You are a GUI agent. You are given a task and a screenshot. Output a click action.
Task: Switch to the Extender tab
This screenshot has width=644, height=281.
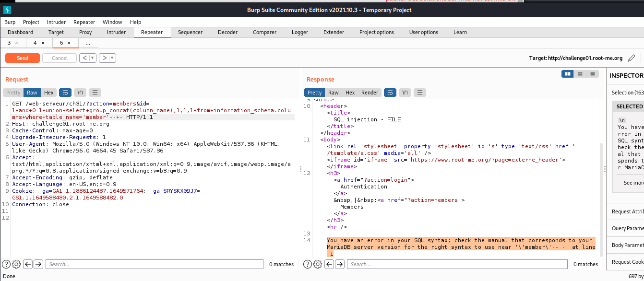[334, 32]
